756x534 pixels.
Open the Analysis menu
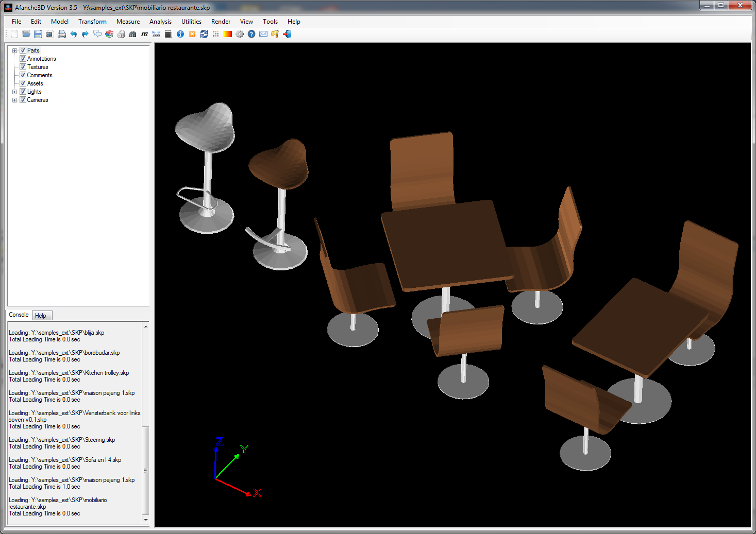[x=160, y=22]
